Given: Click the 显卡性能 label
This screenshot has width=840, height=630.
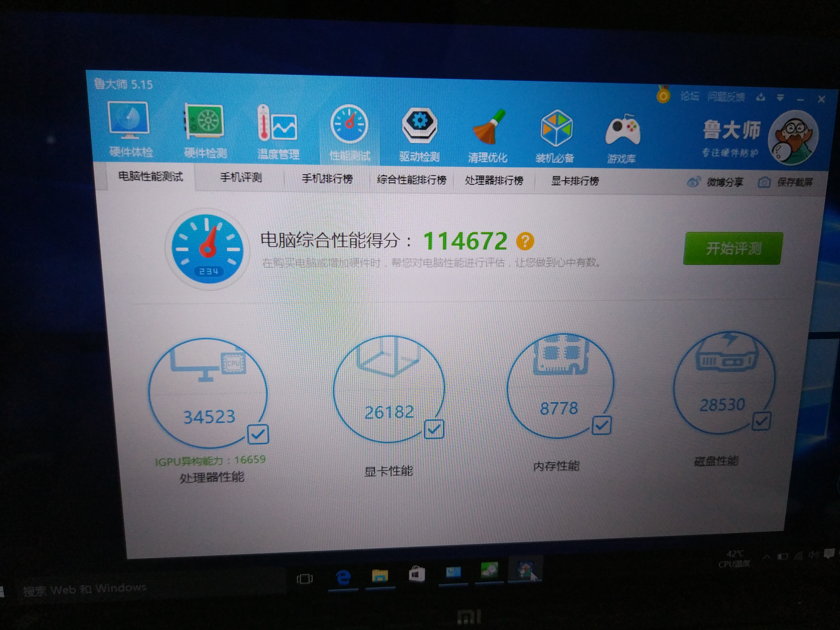Looking at the screenshot, I should [x=388, y=471].
